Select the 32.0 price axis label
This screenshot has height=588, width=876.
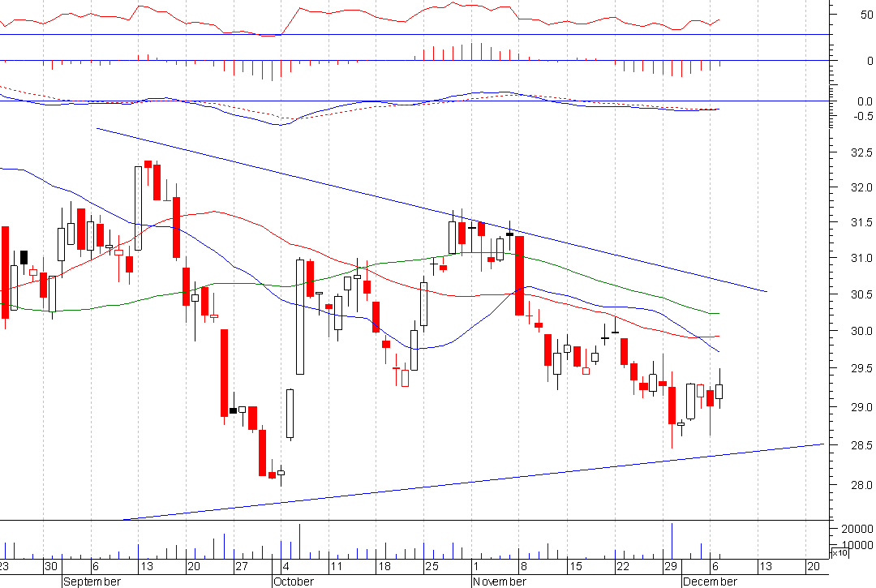click(x=861, y=187)
